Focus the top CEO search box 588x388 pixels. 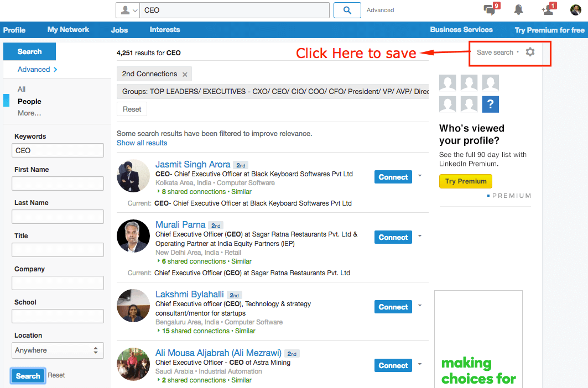tap(235, 10)
